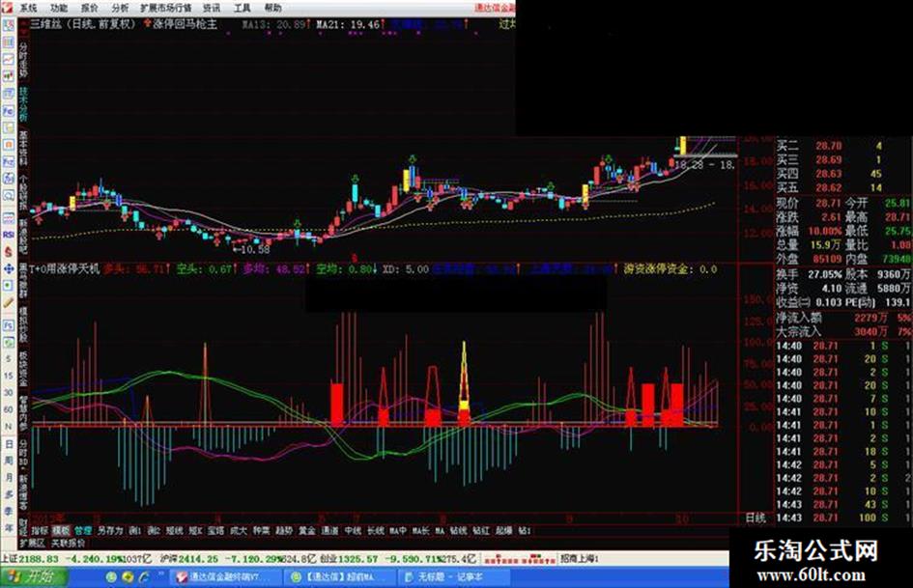Open the 帮助 menu

tap(272, 8)
